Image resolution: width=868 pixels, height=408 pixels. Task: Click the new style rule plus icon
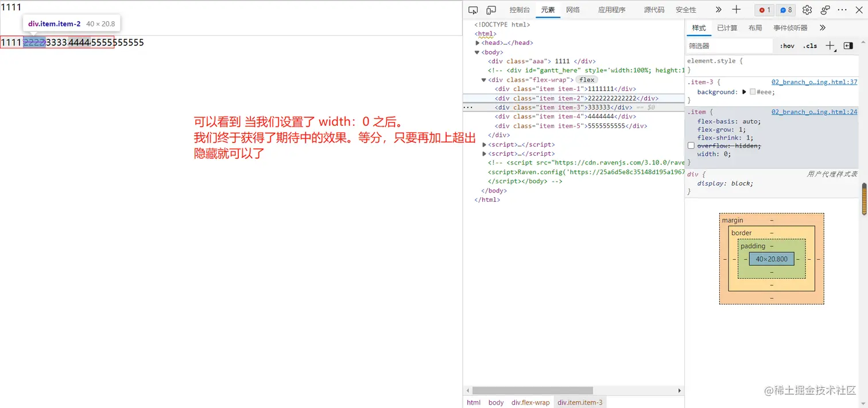click(x=830, y=45)
